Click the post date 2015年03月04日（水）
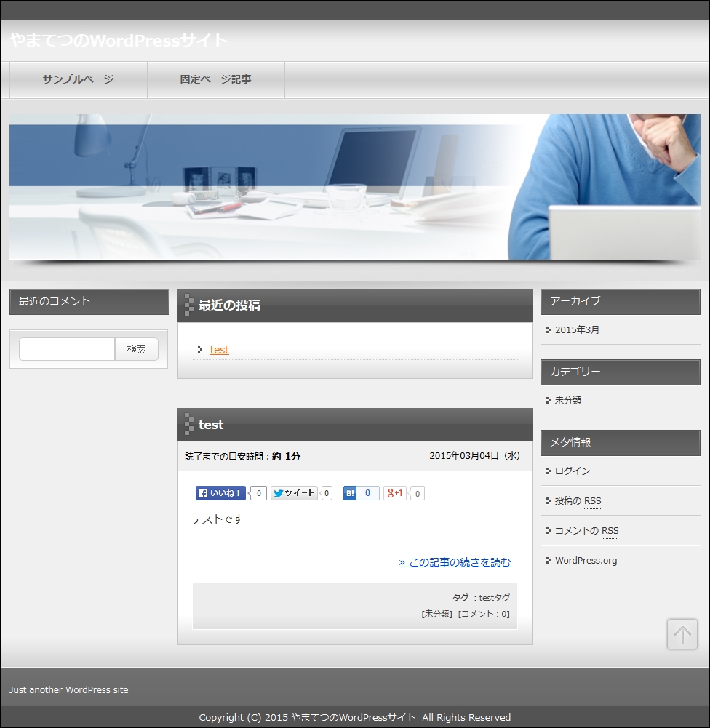 click(474, 455)
